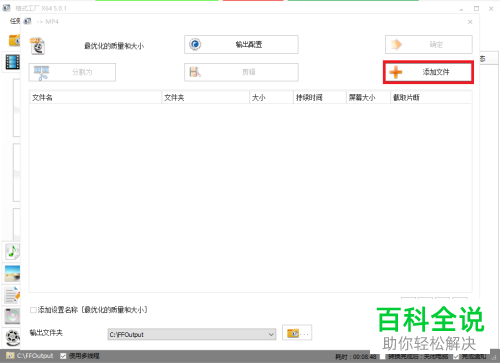Sort by 文件夹 column header
This screenshot has height=364, width=500.
click(x=205, y=97)
